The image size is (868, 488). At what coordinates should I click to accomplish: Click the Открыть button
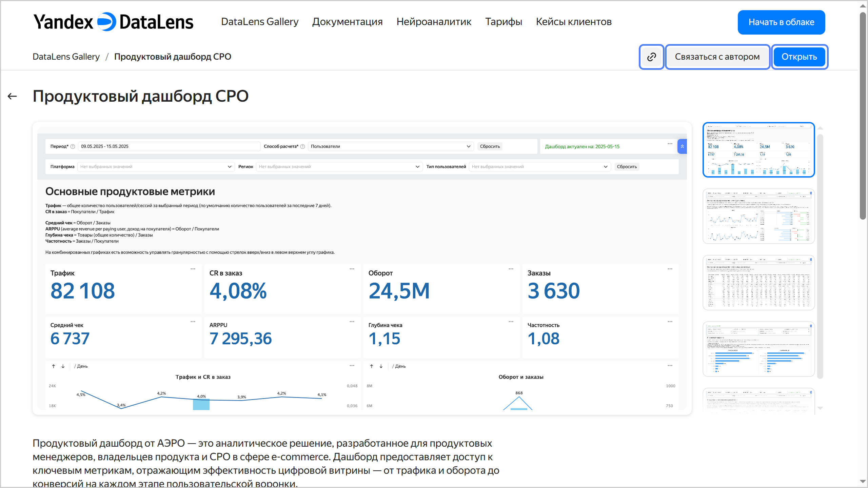(x=799, y=57)
